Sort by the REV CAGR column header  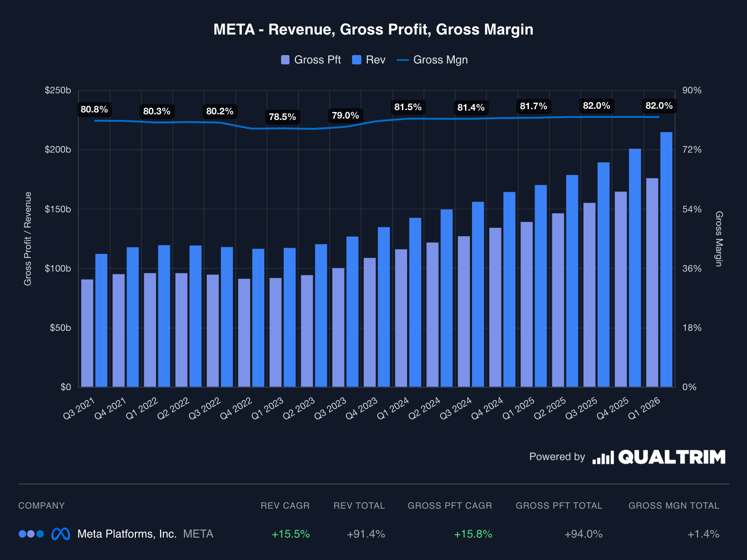coord(285,506)
